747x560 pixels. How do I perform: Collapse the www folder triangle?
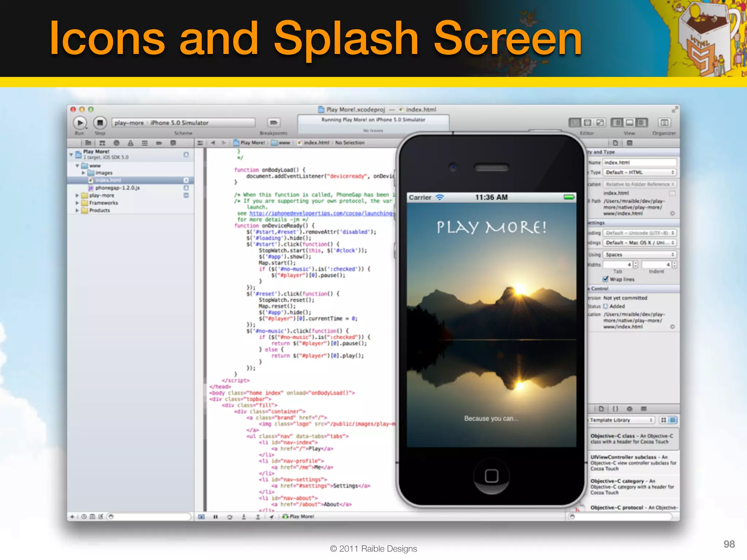77,166
